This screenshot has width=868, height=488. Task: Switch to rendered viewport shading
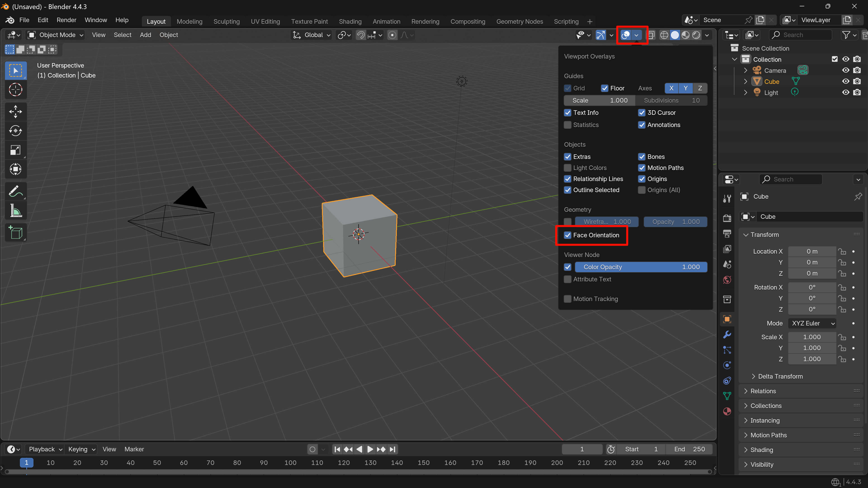coord(696,35)
